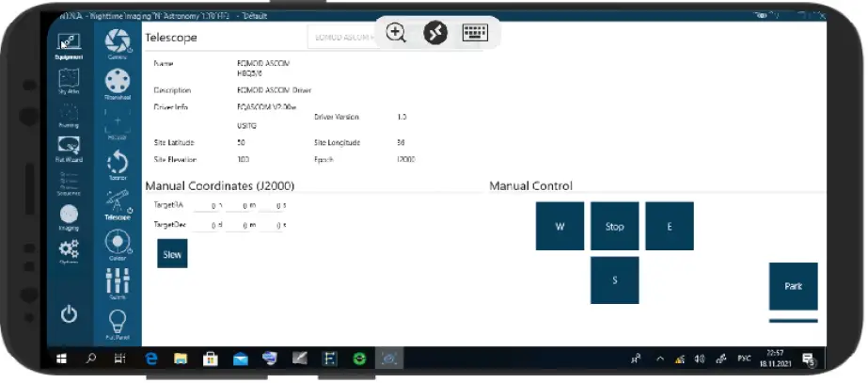Click the power icon in the sidebar

[x=69, y=314]
